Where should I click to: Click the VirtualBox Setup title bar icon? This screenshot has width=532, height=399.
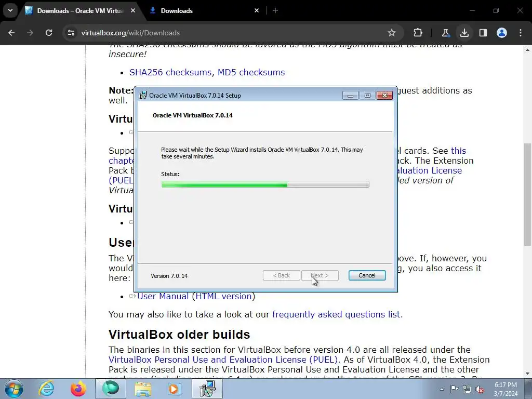[143, 96]
